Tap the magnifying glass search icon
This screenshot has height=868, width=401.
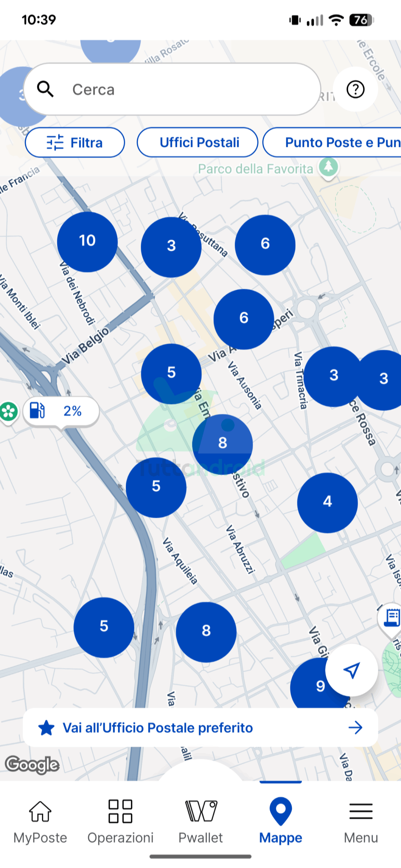[x=45, y=90]
